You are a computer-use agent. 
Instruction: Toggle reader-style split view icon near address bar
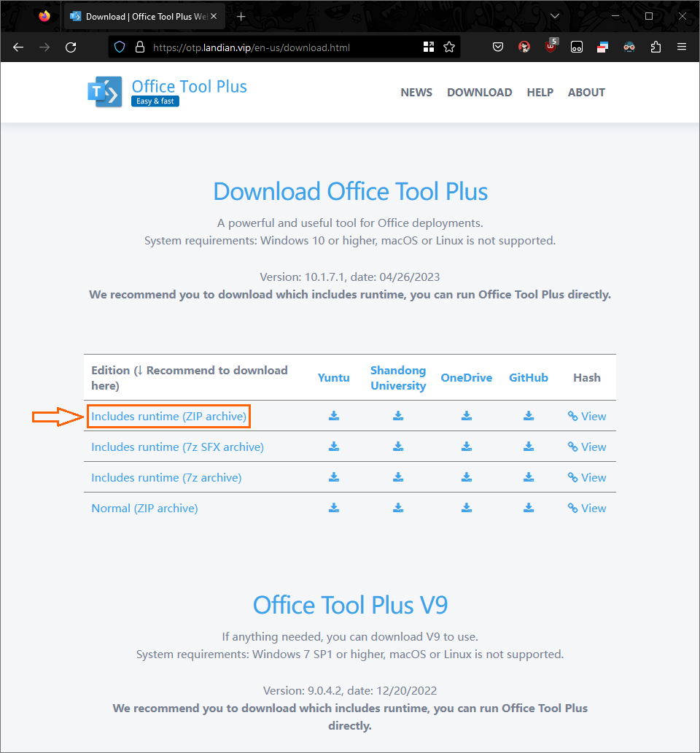[429, 47]
